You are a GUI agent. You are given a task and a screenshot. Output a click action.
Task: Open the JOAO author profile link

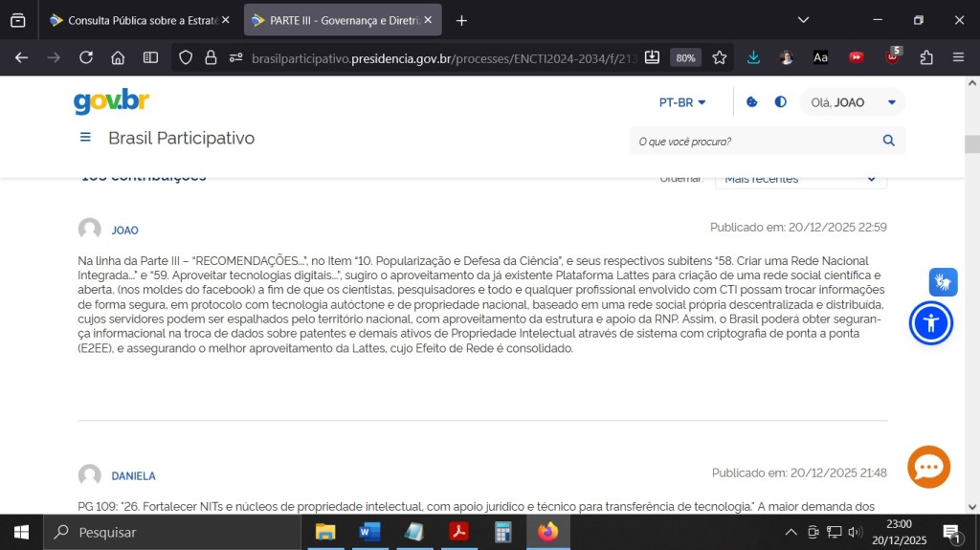(124, 231)
